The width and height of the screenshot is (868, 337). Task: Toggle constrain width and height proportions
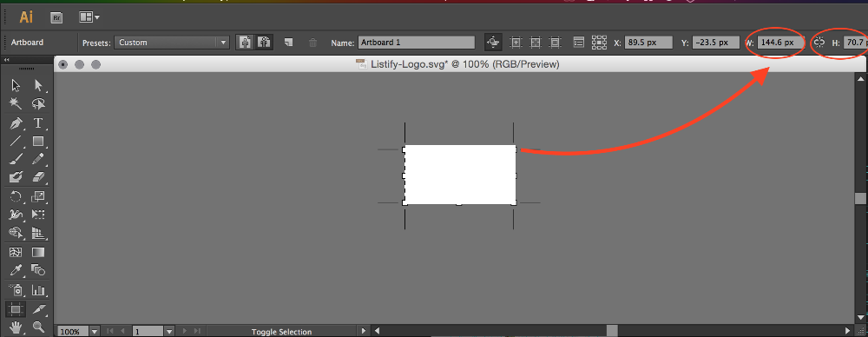(819, 42)
